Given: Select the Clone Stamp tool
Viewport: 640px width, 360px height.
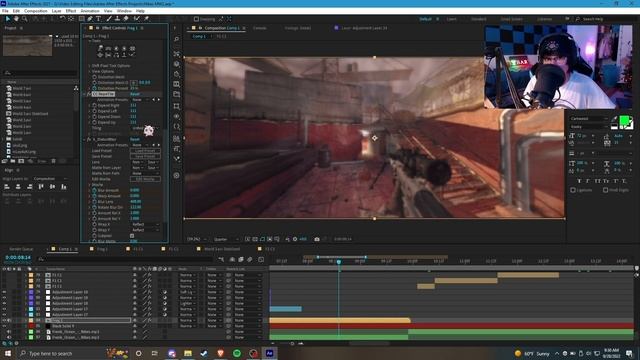Looking at the screenshot, I should tap(118, 19).
